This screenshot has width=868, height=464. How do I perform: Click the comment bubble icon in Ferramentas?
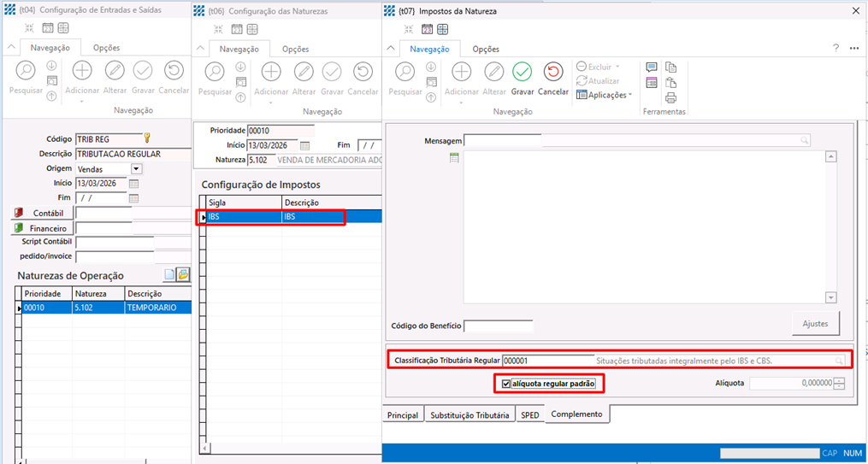[x=652, y=68]
